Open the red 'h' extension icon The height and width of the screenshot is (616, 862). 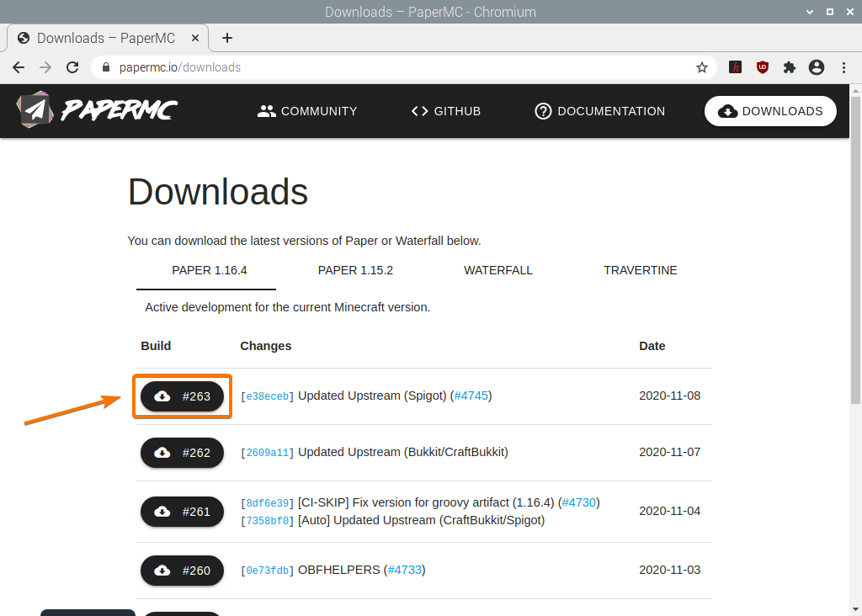(x=735, y=67)
